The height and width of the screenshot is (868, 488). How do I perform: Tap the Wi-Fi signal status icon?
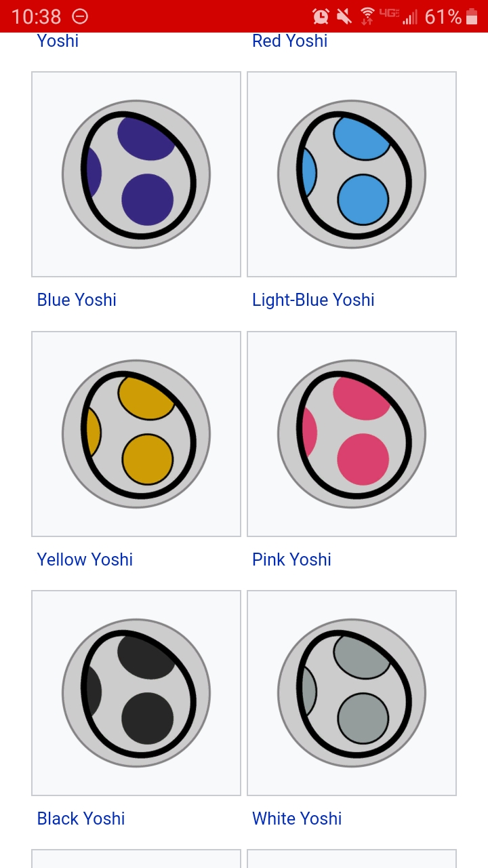(x=367, y=16)
